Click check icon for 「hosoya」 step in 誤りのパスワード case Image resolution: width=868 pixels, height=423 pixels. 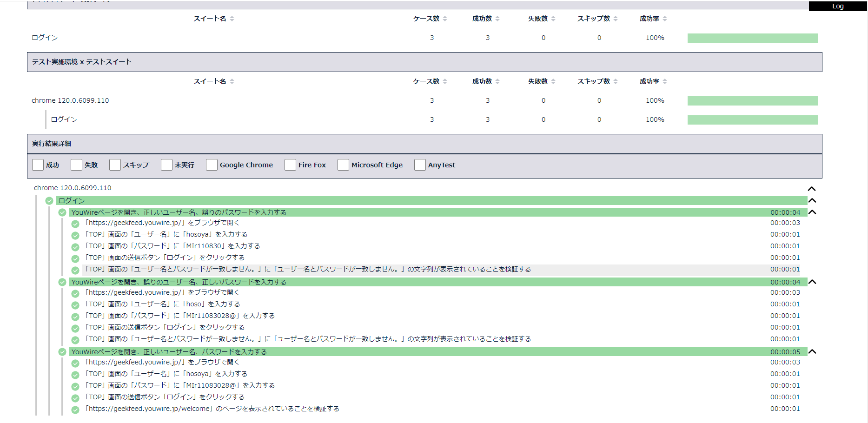coord(75,236)
